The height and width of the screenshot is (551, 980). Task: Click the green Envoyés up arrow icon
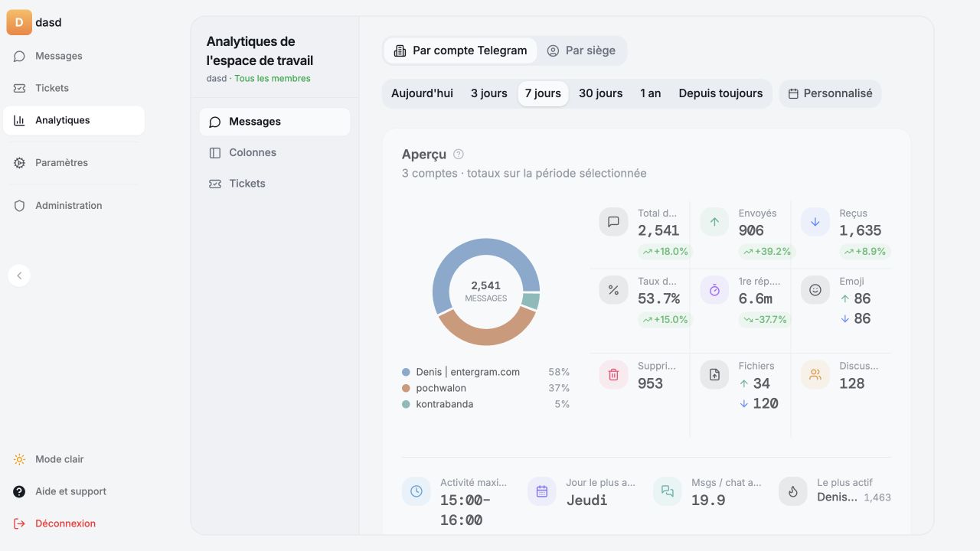(714, 222)
